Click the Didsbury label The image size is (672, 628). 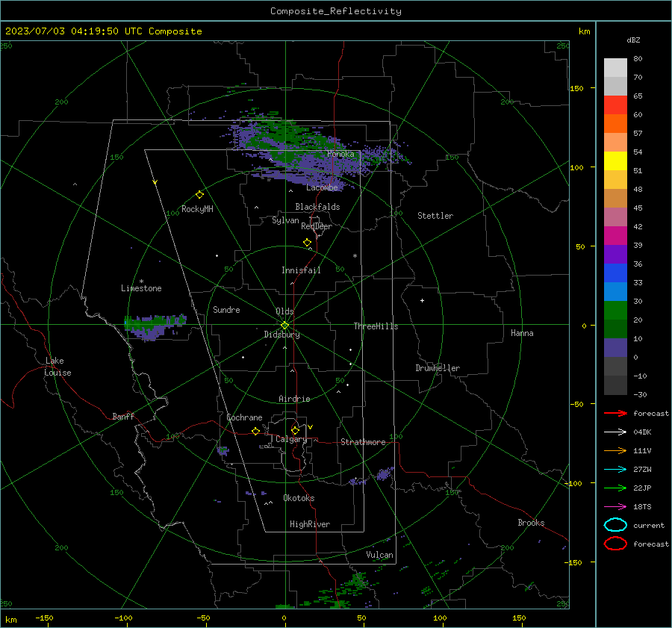coord(282,335)
